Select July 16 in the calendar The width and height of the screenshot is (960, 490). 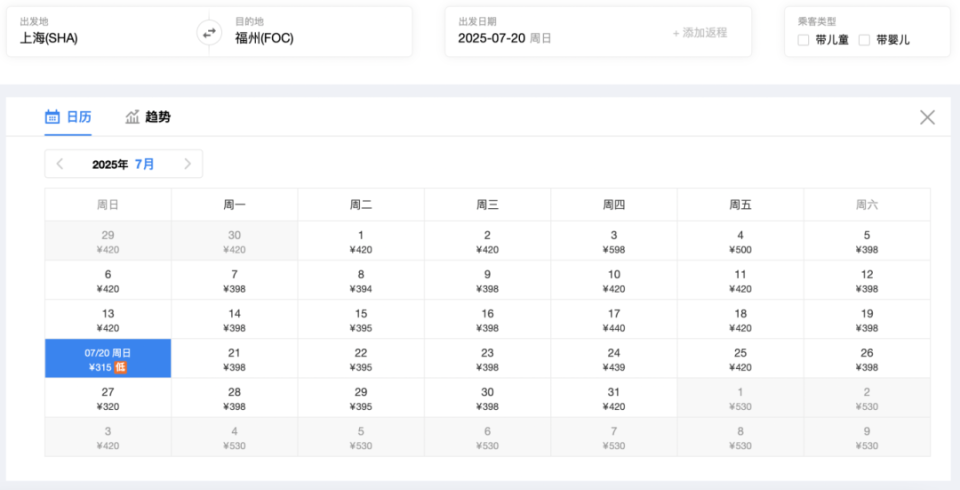(487, 319)
